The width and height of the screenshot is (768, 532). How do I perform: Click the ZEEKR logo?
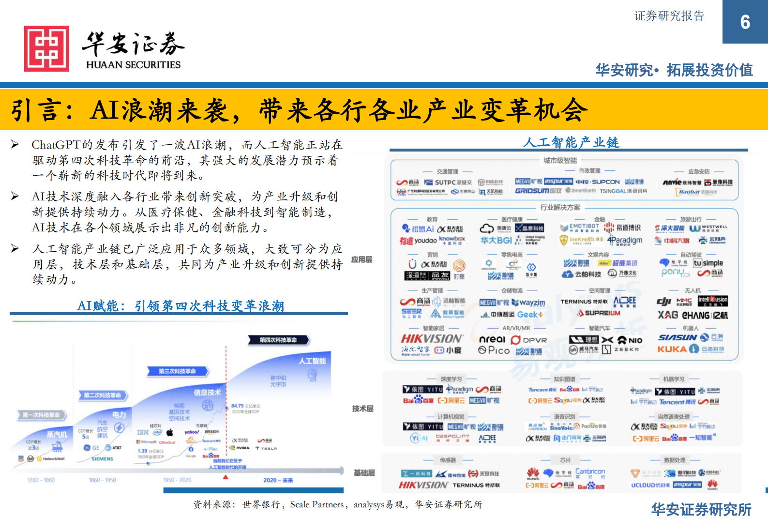coord(621,350)
